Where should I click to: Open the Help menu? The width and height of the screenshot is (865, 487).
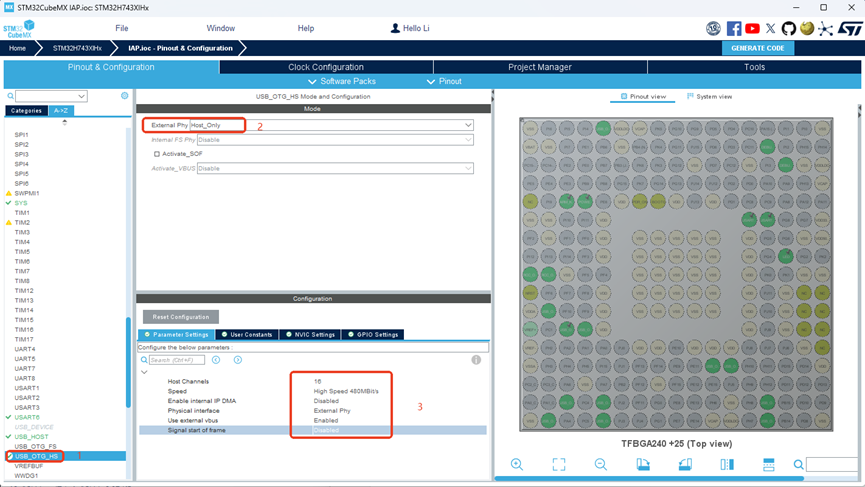(306, 28)
